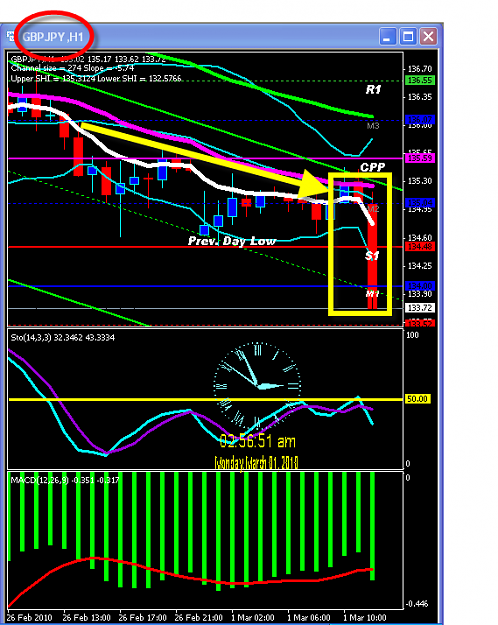Click the green 136.55 price tag
498x625 pixels.
coord(420,80)
